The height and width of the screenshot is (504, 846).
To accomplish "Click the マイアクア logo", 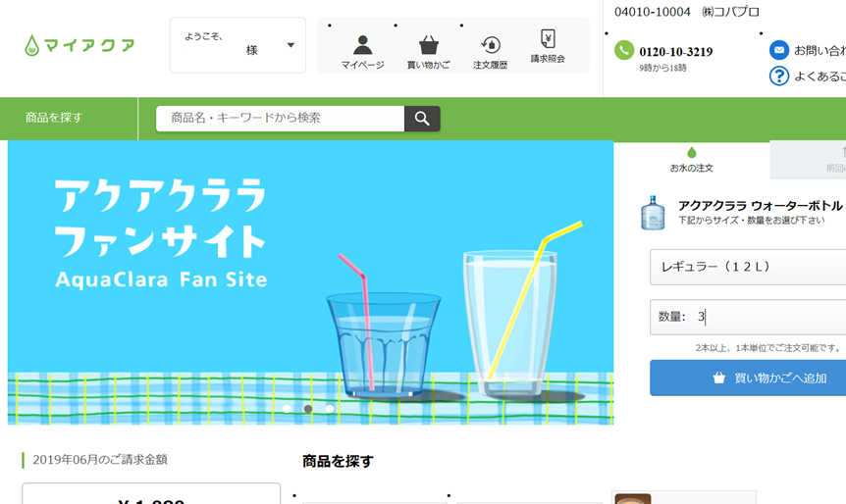I will click(x=79, y=45).
